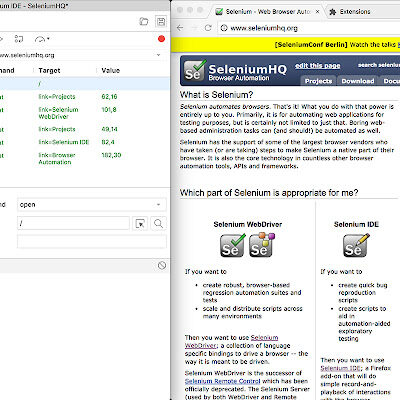Open test execution speed control icon
The width and height of the screenshot is (400, 400).
tap(42, 39)
